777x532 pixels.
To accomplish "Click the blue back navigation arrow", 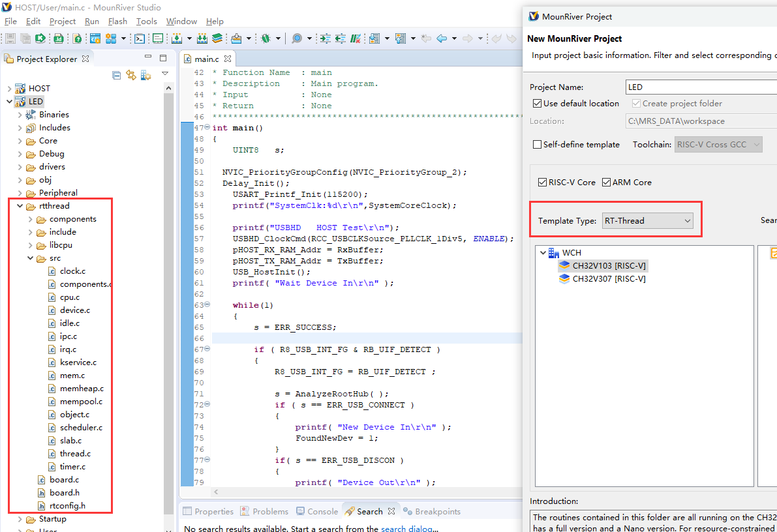I will pos(442,39).
